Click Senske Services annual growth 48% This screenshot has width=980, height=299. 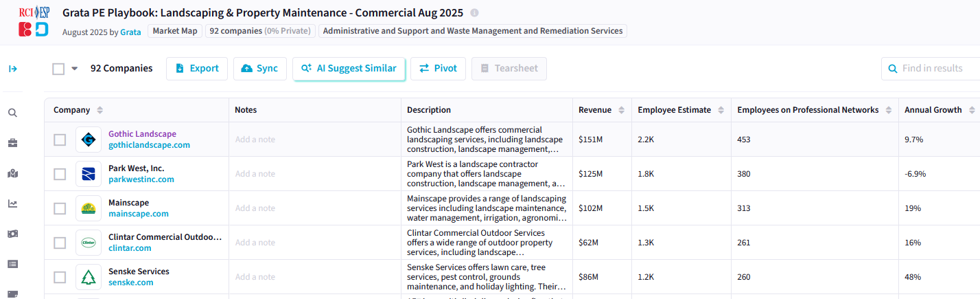(913, 277)
